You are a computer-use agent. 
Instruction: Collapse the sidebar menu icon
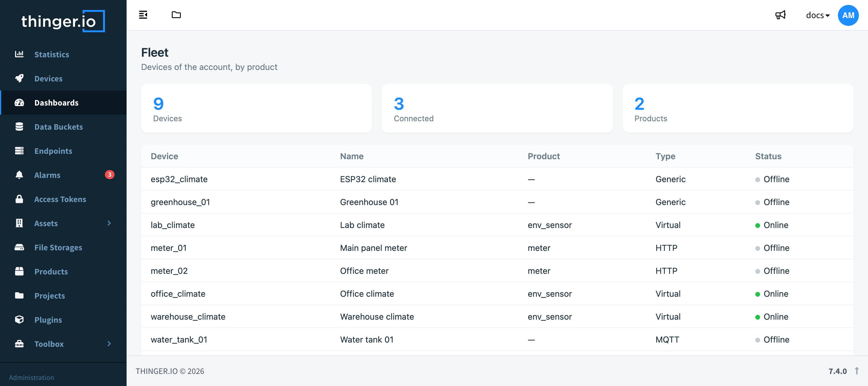pos(143,15)
